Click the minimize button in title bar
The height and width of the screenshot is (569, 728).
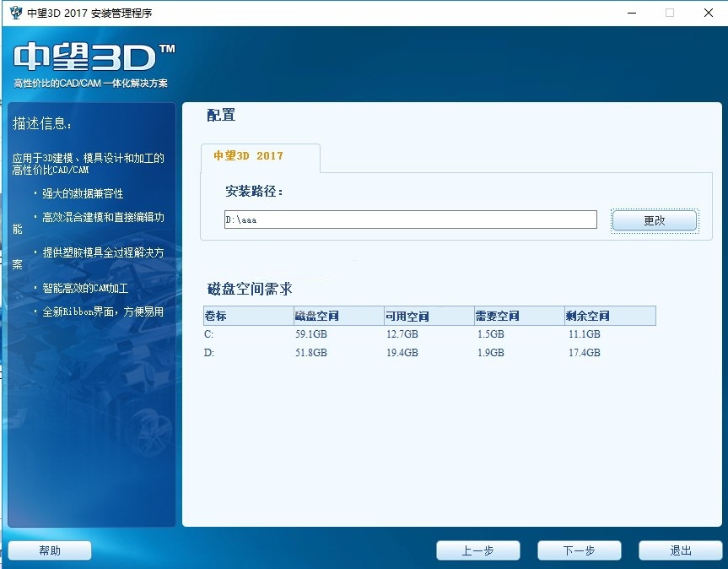click(630, 13)
